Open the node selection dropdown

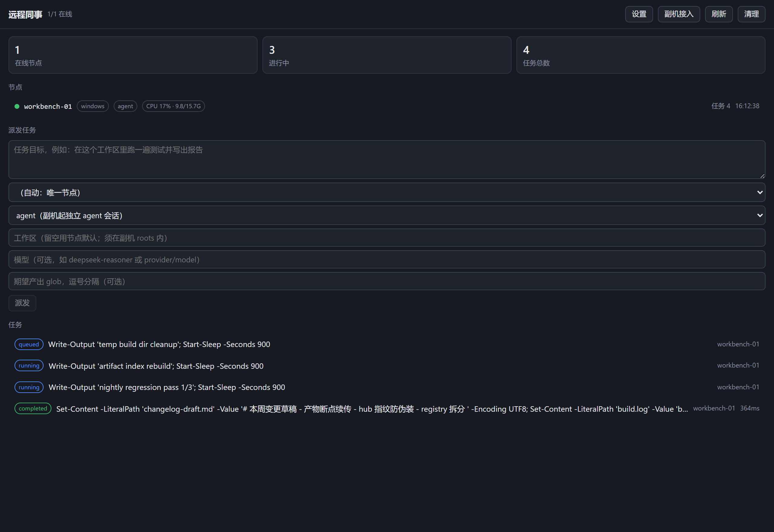click(x=387, y=192)
